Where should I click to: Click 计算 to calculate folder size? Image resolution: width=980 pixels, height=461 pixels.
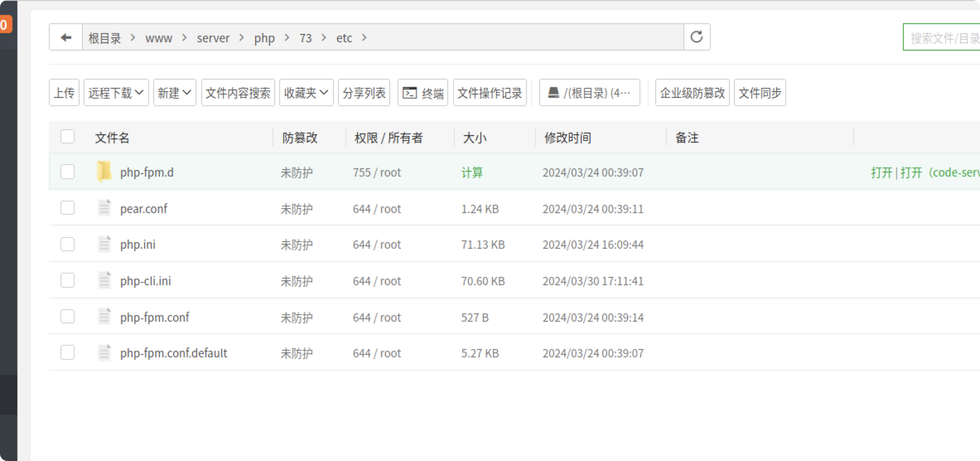point(472,172)
